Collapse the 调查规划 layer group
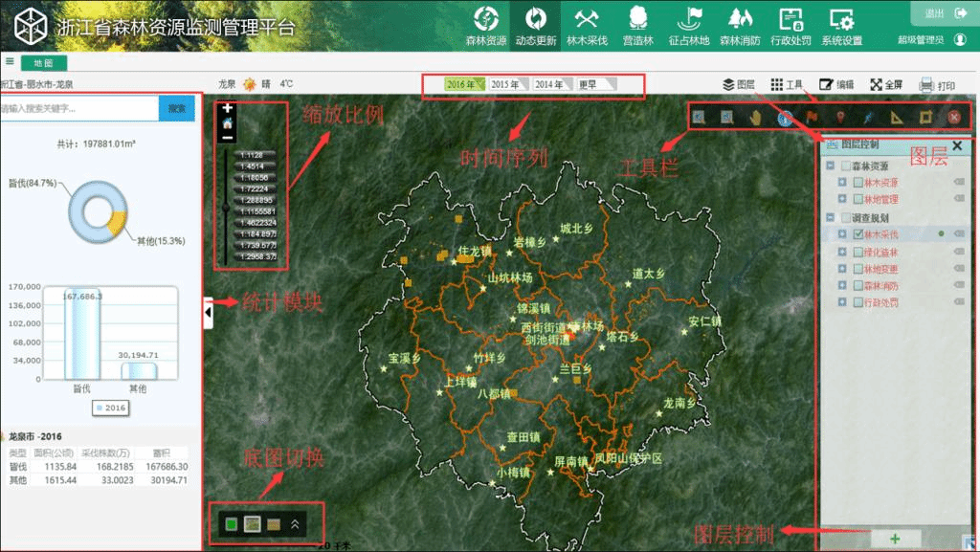 point(829,217)
